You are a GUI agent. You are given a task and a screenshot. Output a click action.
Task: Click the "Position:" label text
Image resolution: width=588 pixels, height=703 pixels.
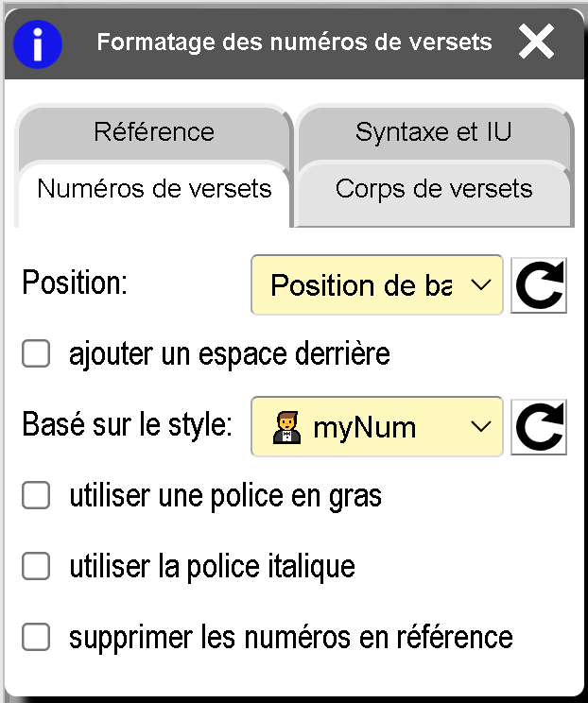[x=75, y=283]
